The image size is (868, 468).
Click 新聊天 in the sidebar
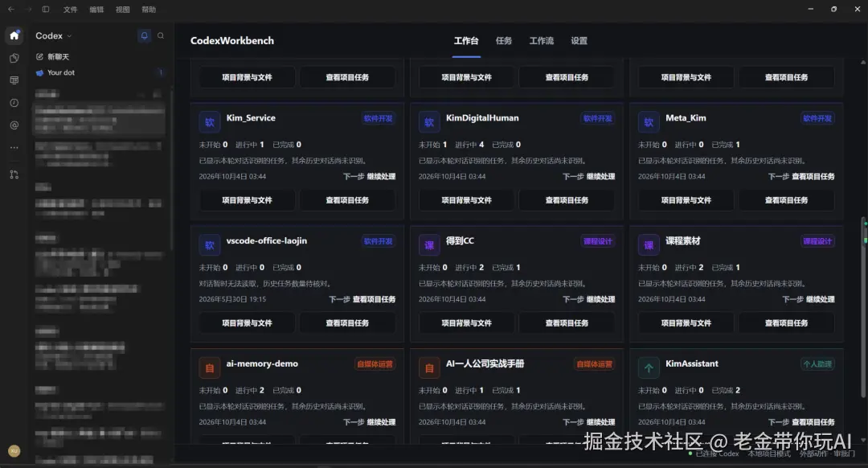coord(58,56)
